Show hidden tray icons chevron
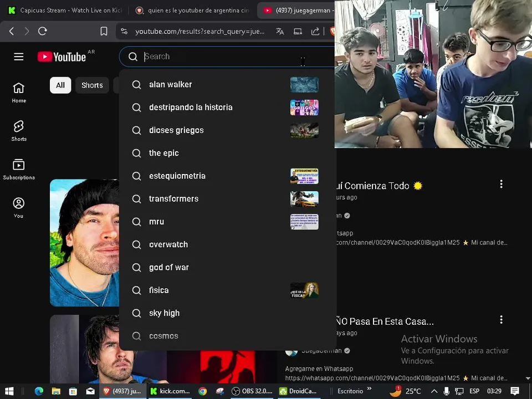The image size is (532, 399). pos(434,391)
